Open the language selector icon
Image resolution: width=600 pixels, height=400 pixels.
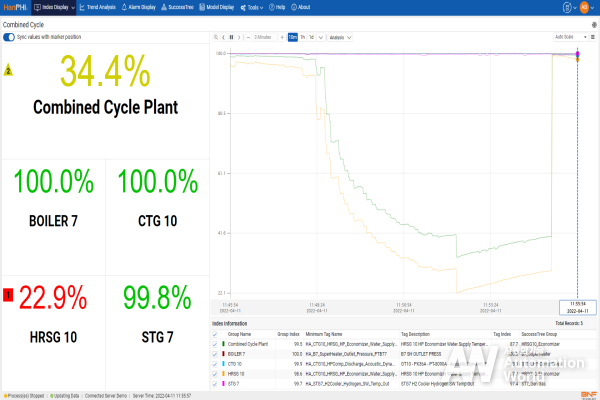click(x=569, y=7)
